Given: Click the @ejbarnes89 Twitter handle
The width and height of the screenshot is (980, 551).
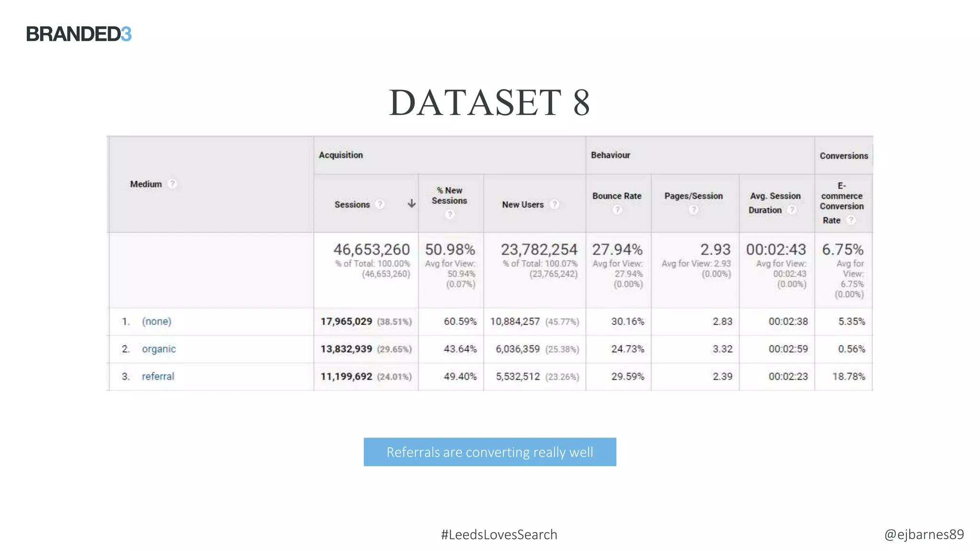Looking at the screenshot, I should [x=924, y=534].
